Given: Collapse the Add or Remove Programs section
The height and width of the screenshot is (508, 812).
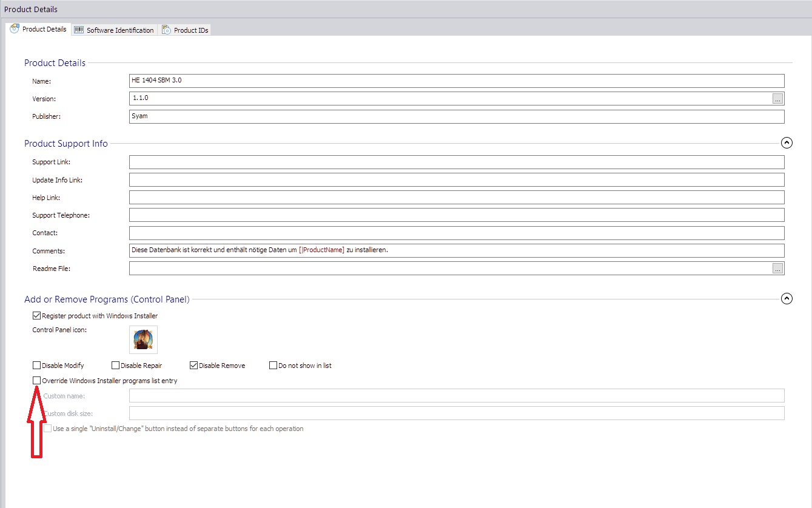Looking at the screenshot, I should pos(787,298).
